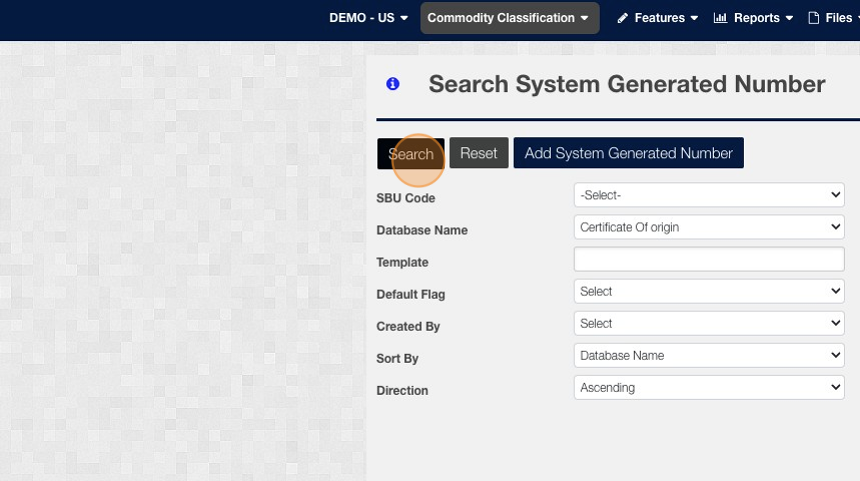Screen dimensions: 860x481
Task: Expand the Default Flag dropdown
Action: pyautogui.click(x=709, y=291)
